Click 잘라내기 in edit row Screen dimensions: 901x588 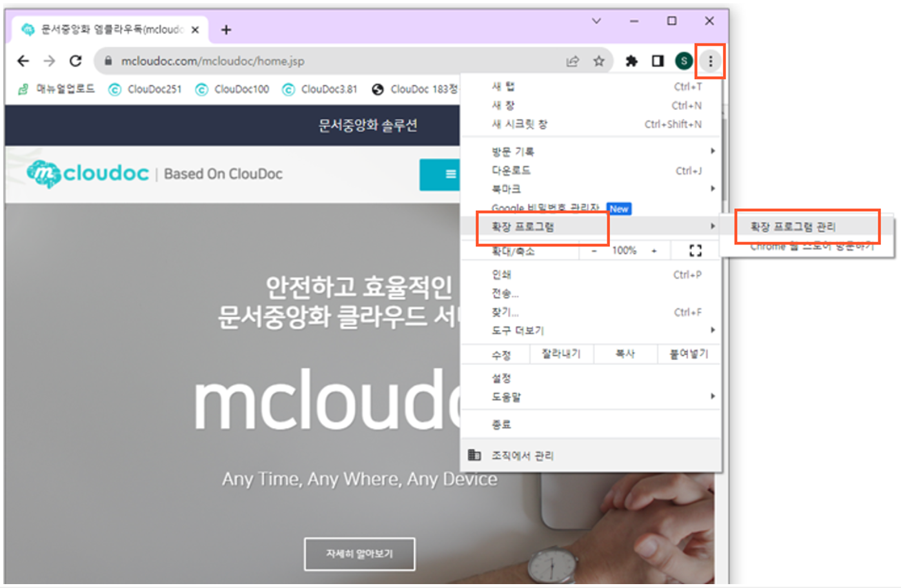pos(561,354)
